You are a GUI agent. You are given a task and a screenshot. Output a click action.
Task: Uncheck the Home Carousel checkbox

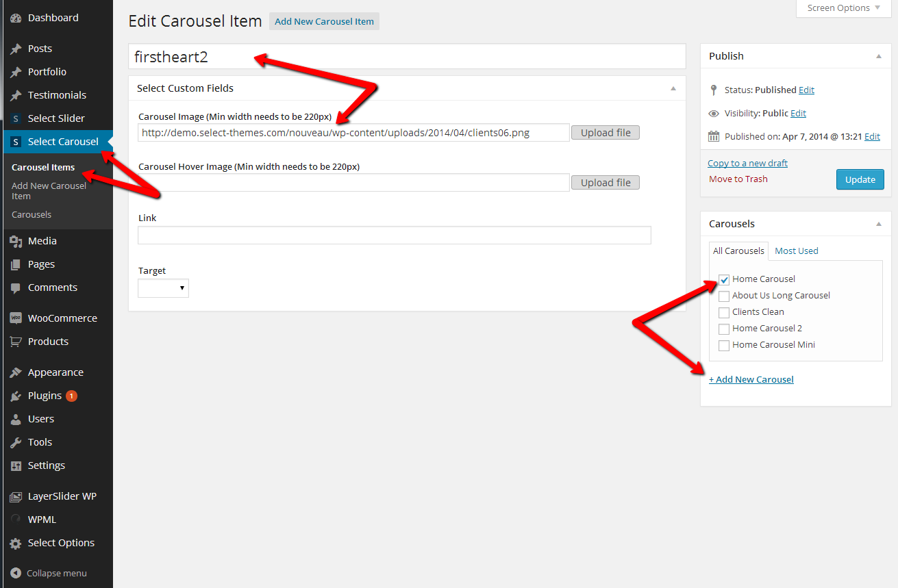(x=724, y=279)
